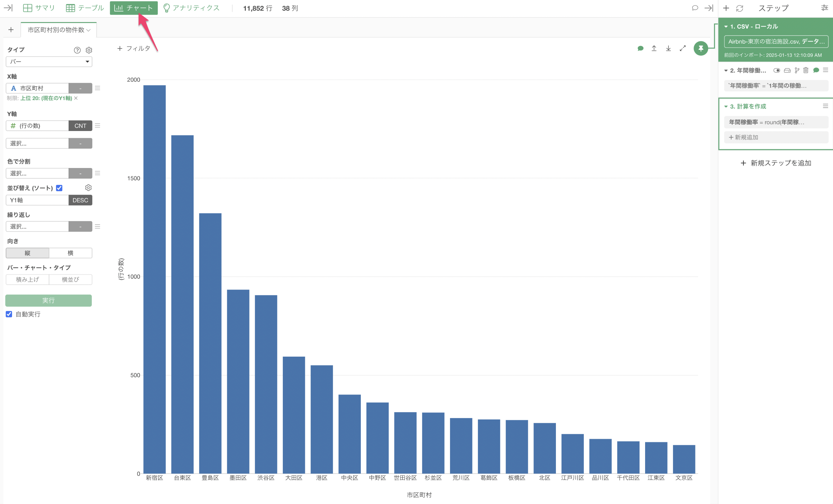Open 市区町村別の物件数 chart tab menu
The image size is (833, 504).
click(88, 30)
